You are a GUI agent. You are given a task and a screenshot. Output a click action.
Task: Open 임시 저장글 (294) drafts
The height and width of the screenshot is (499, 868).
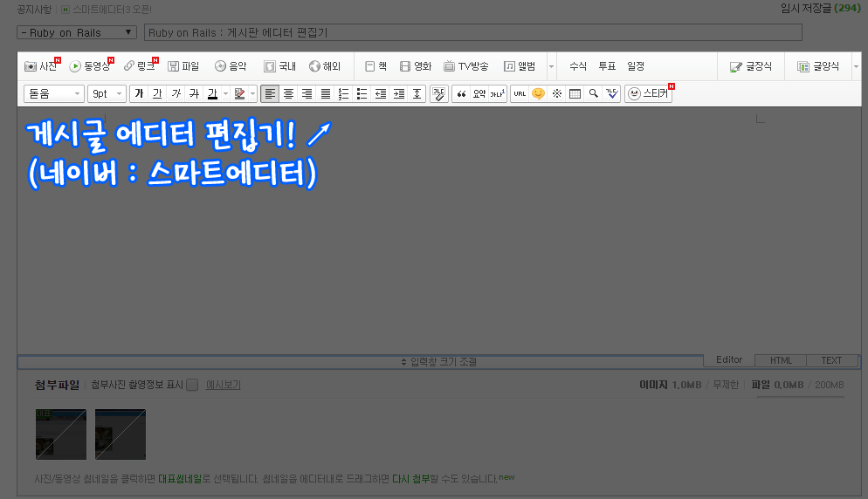pos(820,9)
